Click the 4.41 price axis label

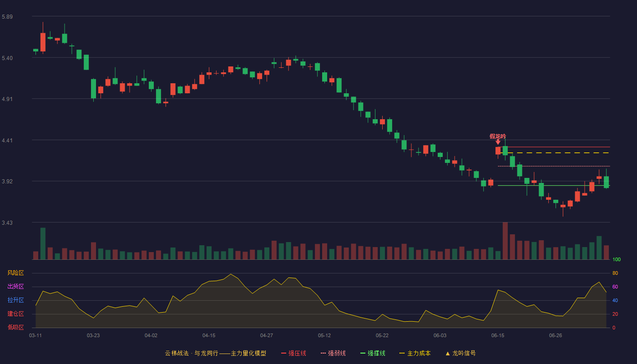(x=7, y=141)
